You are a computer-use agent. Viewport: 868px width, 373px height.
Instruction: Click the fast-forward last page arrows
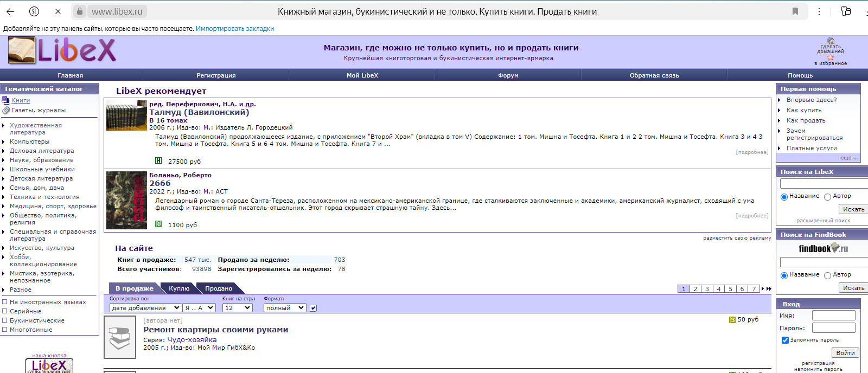pyautogui.click(x=769, y=289)
